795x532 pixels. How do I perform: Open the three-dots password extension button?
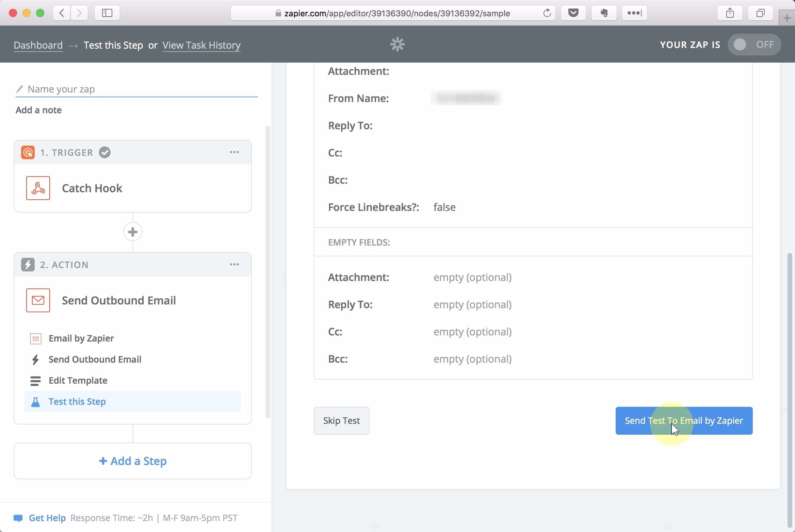coord(634,13)
